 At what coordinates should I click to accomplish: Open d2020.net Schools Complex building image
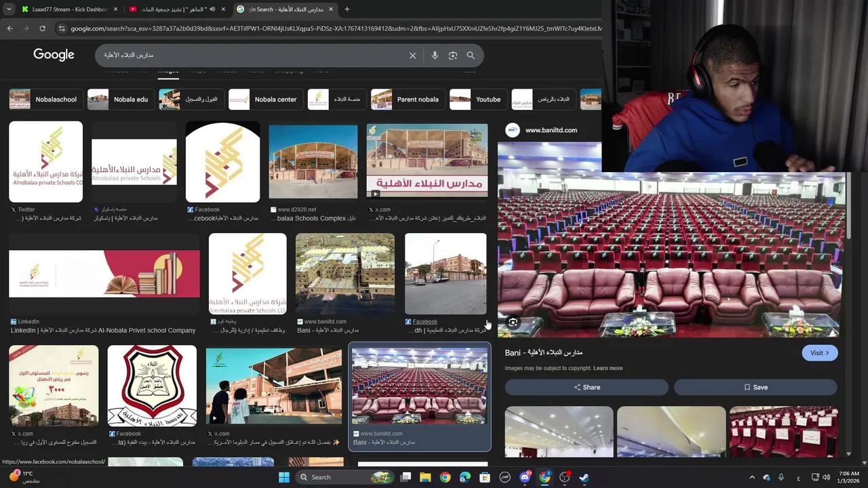tap(313, 161)
